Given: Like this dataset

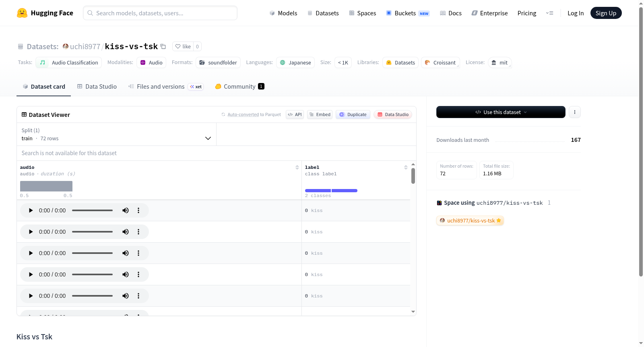Looking at the screenshot, I should (183, 46).
